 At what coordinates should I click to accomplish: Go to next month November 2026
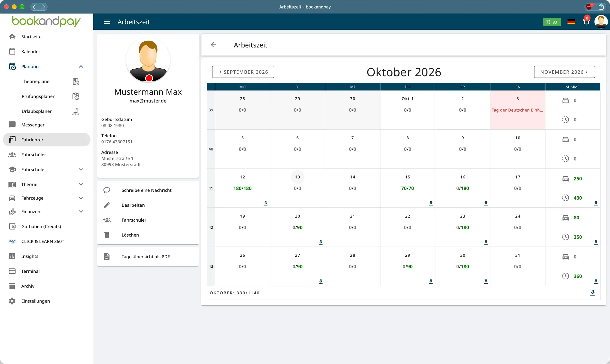click(564, 72)
